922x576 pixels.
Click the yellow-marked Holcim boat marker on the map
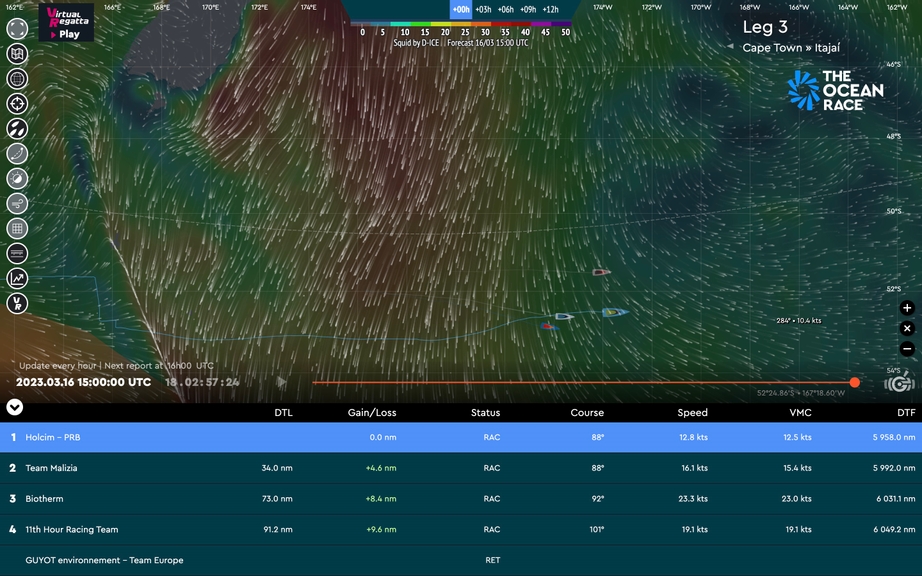pos(615,312)
